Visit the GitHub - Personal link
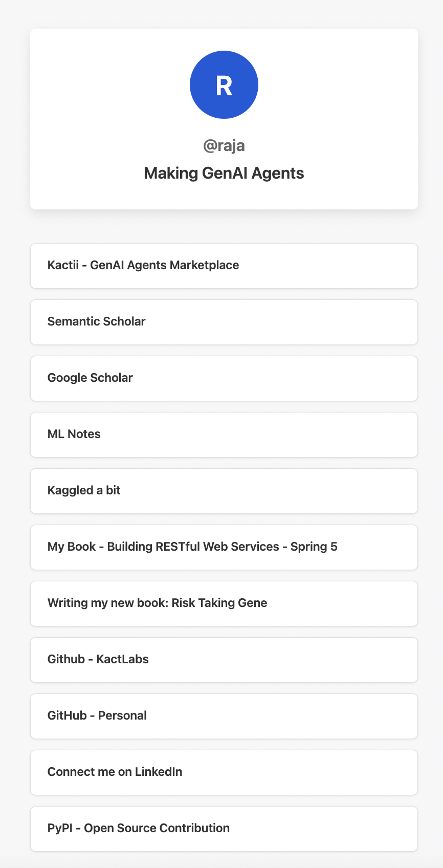Viewport: 443px width, 868px height. tap(224, 716)
